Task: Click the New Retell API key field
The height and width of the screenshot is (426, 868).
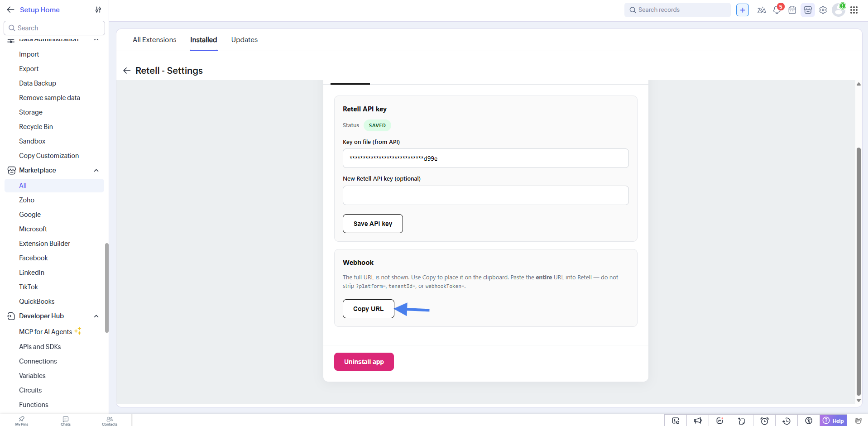Action: coord(486,196)
